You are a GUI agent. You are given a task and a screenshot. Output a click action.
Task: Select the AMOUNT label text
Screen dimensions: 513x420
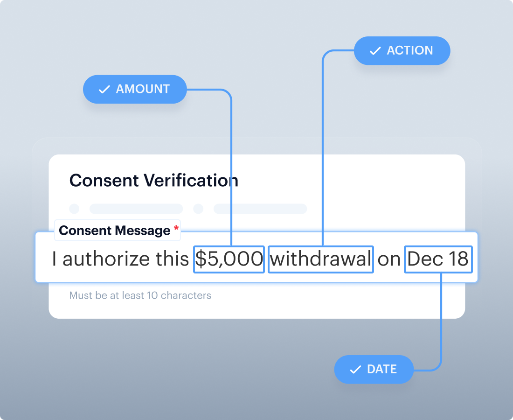143,89
